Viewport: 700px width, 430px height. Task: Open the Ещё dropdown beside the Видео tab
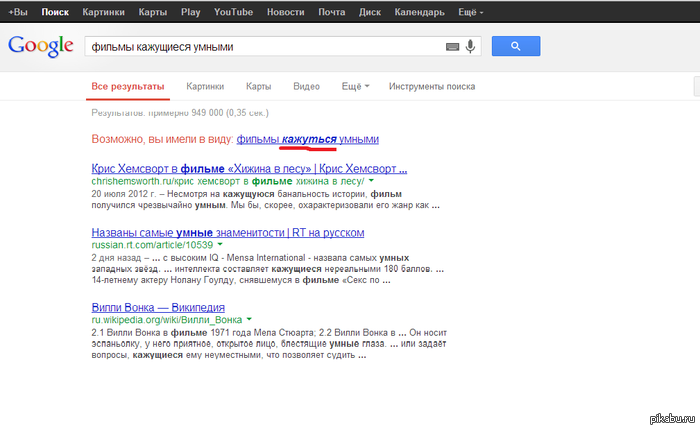click(355, 87)
